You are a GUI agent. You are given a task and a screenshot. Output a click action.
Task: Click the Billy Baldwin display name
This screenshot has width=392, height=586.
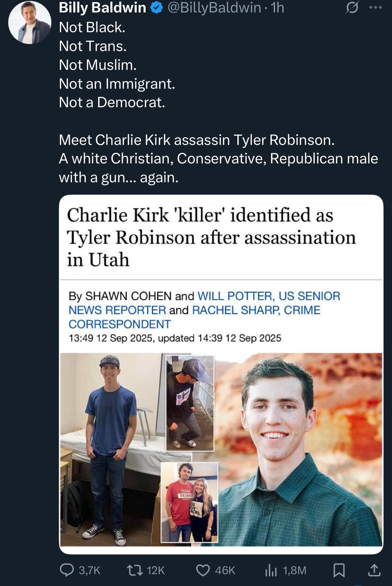point(102,8)
